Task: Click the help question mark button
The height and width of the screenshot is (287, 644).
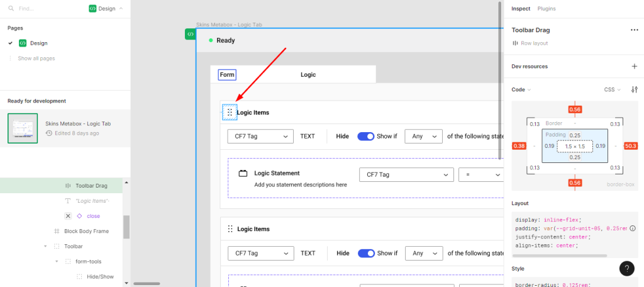Action: coord(626,268)
